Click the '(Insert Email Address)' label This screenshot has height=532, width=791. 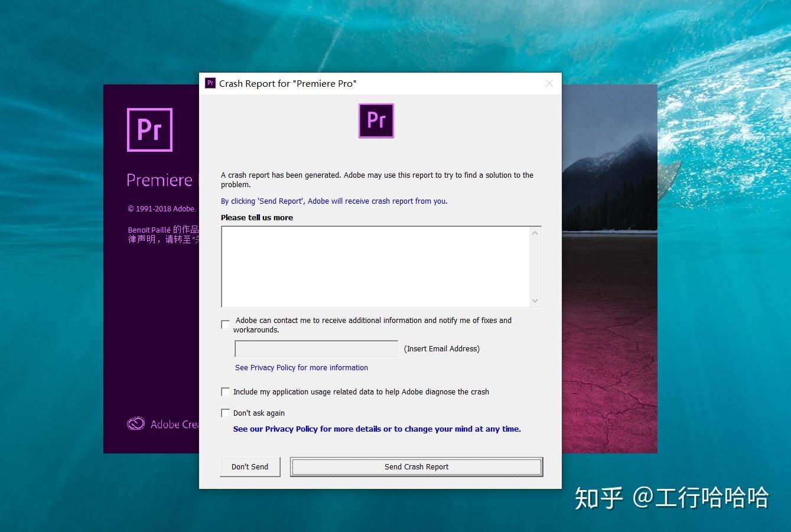coord(442,348)
